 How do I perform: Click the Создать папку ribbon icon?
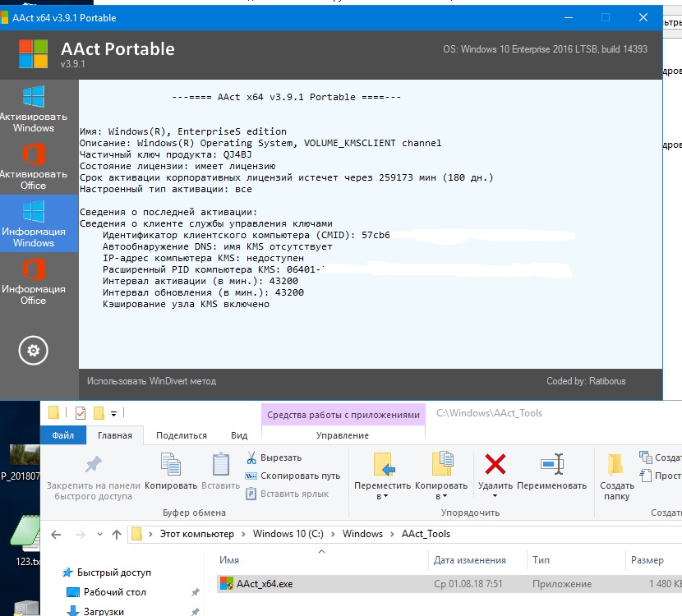point(615,464)
